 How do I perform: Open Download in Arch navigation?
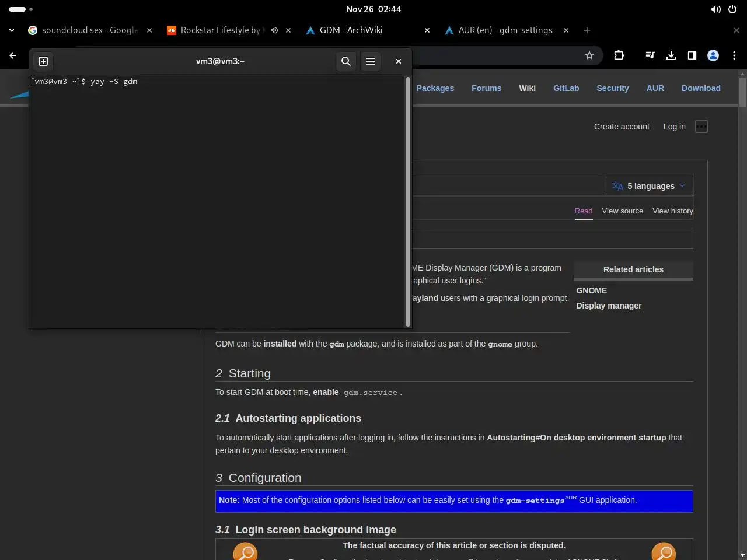701,88
